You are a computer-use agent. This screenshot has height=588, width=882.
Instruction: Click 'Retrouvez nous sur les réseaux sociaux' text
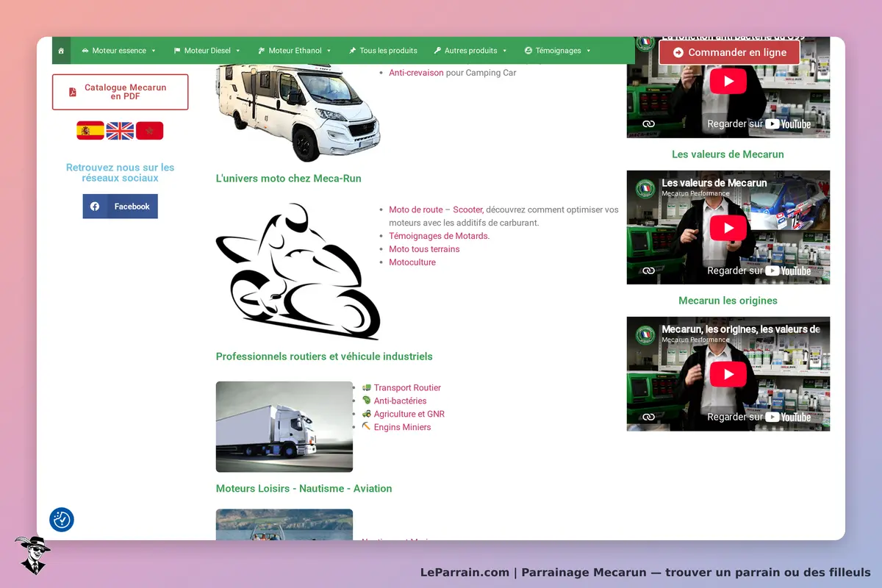coord(120,173)
